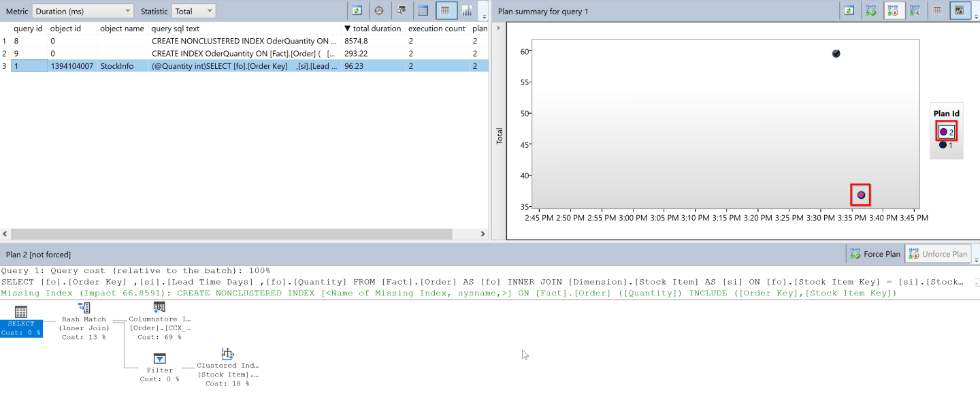The width and height of the screenshot is (980, 399).
Task: Click the Unforce Plan button
Action: pyautogui.click(x=938, y=254)
